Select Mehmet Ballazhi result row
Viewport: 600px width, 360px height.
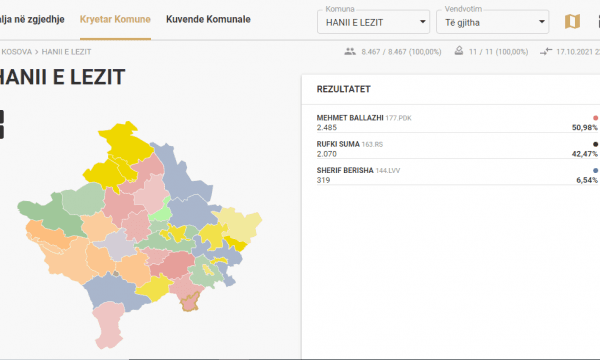point(457,122)
